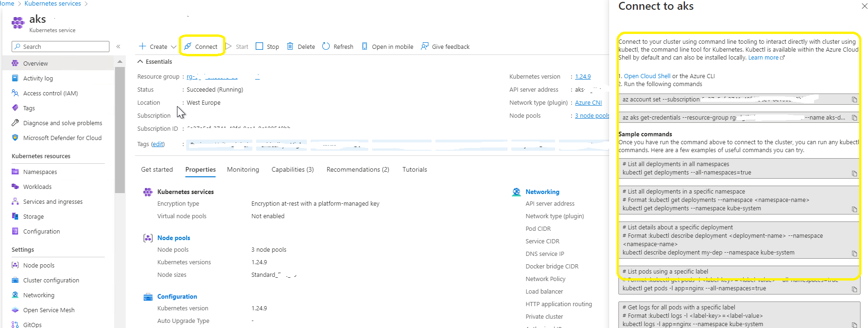Click the sidebar Search field
This screenshot has width=868, height=328.
(x=61, y=47)
